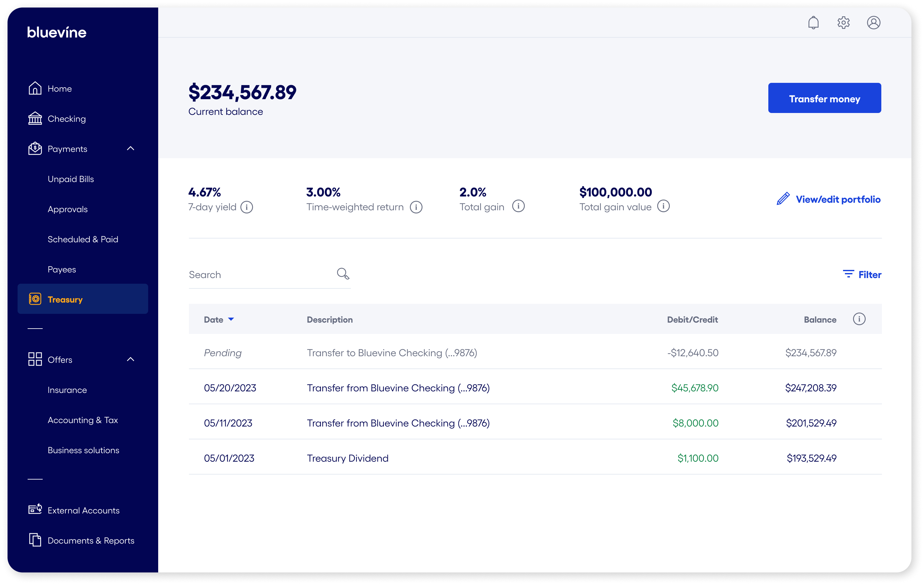This screenshot has width=924, height=585.
Task: Click the 7-day yield info icon
Action: [247, 207]
